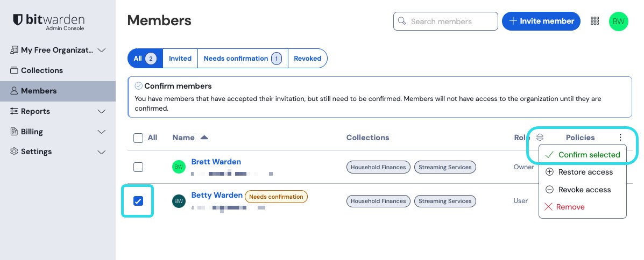Viewport: 644px width, 260px height.
Task: Tick Brett Warden's row checkbox
Action: coord(138,167)
